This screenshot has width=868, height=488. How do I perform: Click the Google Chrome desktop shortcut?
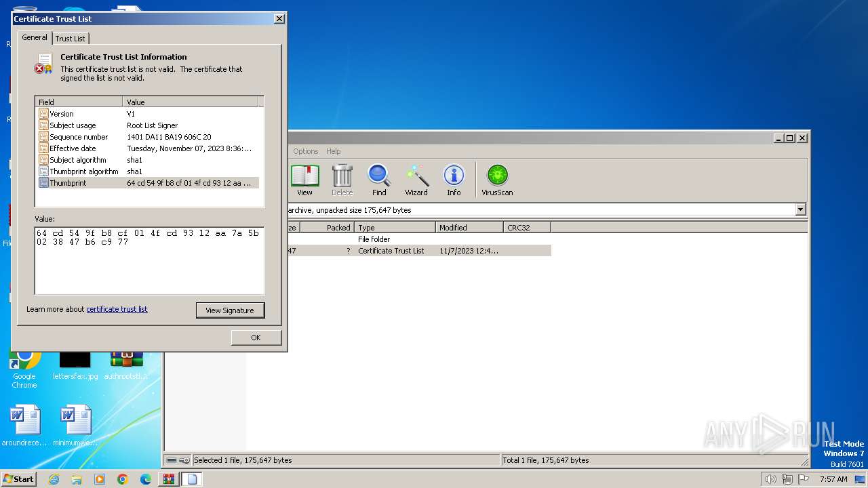click(x=24, y=369)
